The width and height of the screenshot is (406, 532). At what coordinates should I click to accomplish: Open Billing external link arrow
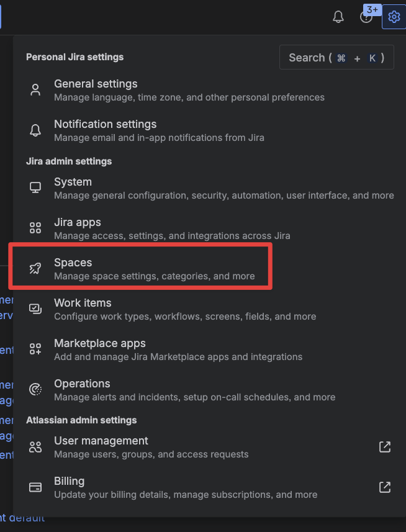click(385, 487)
